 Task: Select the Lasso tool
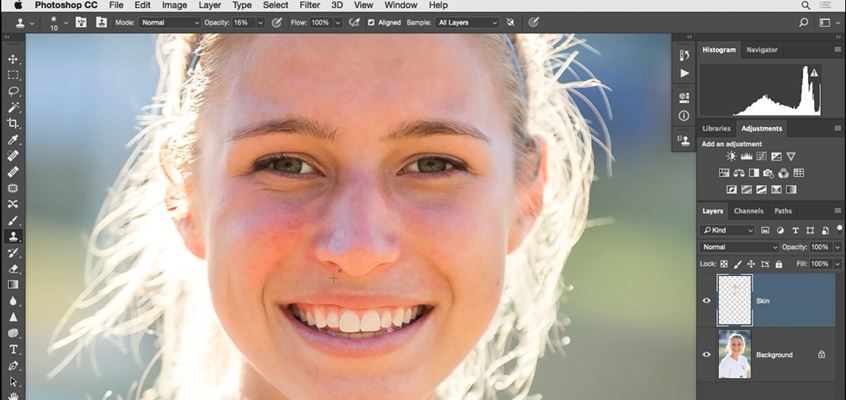[x=13, y=91]
